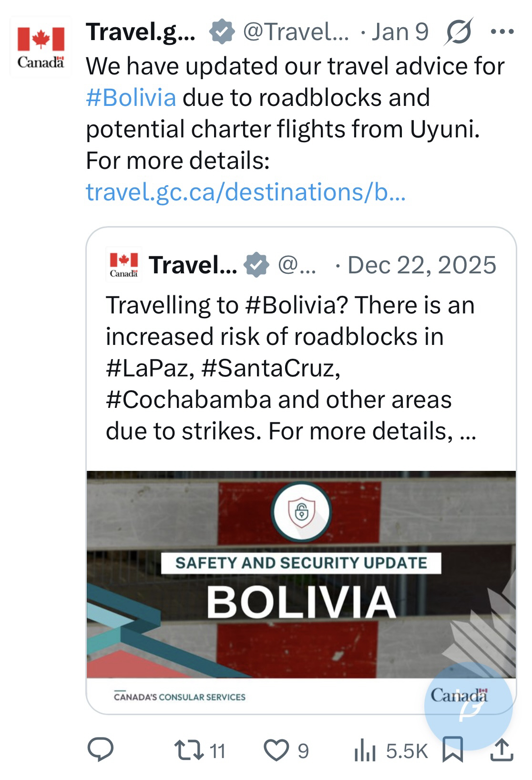
Task: Click the quoted tweet's verified badge
Action: [x=256, y=265]
